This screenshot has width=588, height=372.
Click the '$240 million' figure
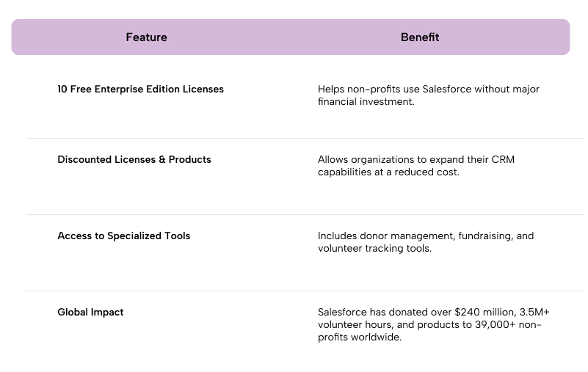485,313
